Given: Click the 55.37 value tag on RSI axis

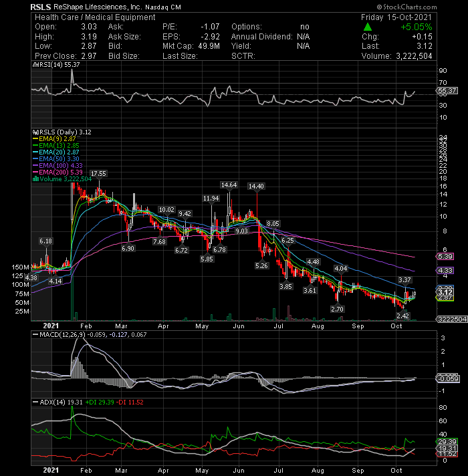Looking at the screenshot, I should tap(447, 91).
